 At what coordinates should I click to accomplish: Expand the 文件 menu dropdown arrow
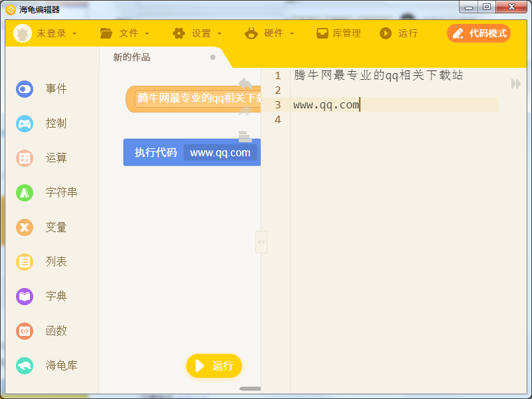click(x=147, y=34)
